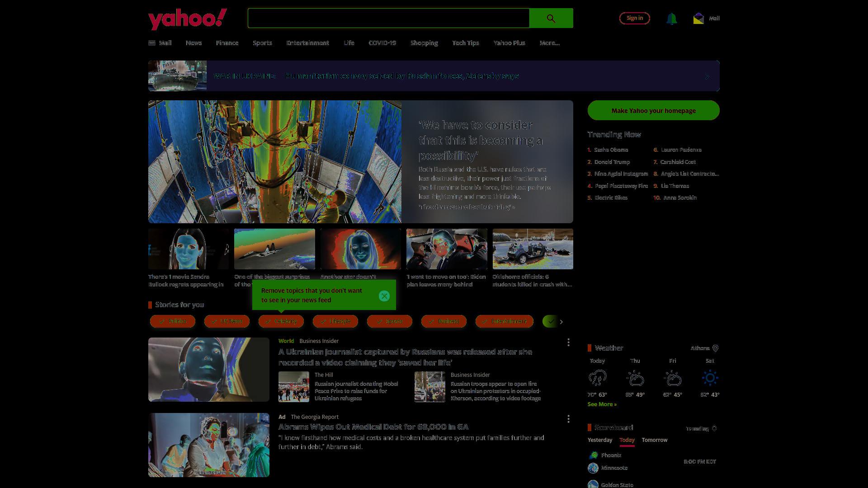Click Friday's partly cloudy weather icon
The height and width of the screenshot is (488, 868).
(673, 378)
